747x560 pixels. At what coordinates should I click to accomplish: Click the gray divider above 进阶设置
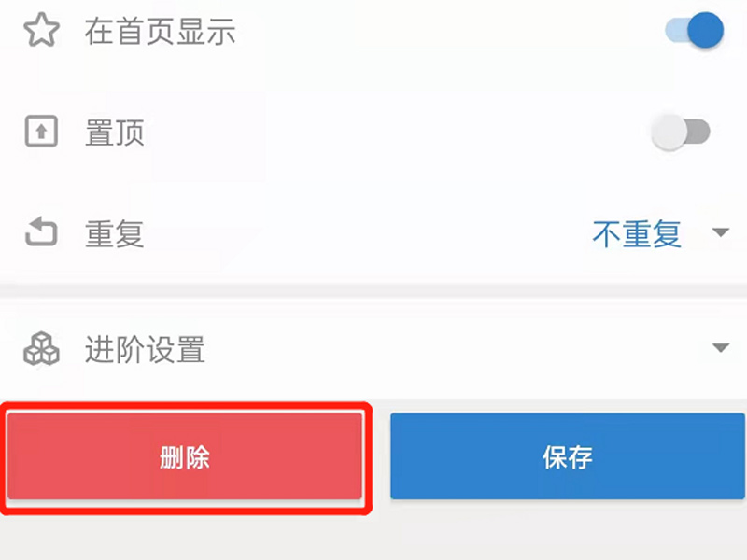pos(373,290)
